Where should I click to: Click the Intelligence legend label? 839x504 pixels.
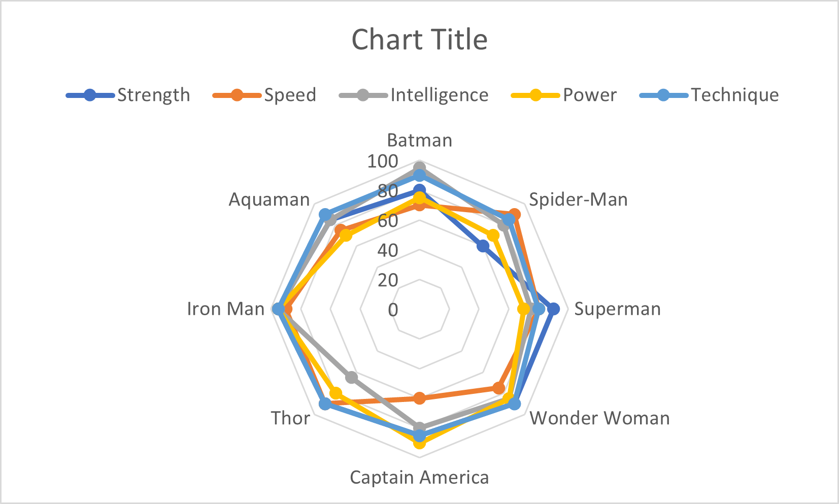tap(439, 95)
